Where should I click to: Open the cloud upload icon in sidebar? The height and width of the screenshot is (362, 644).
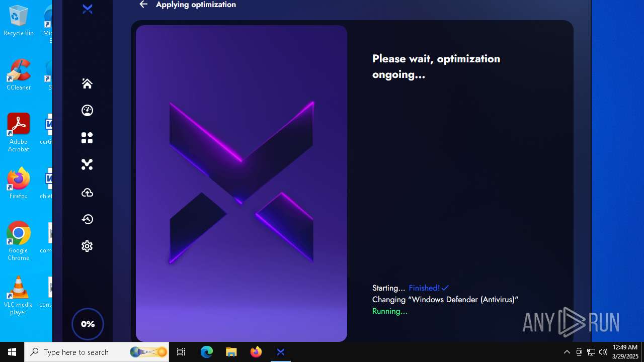tap(87, 193)
